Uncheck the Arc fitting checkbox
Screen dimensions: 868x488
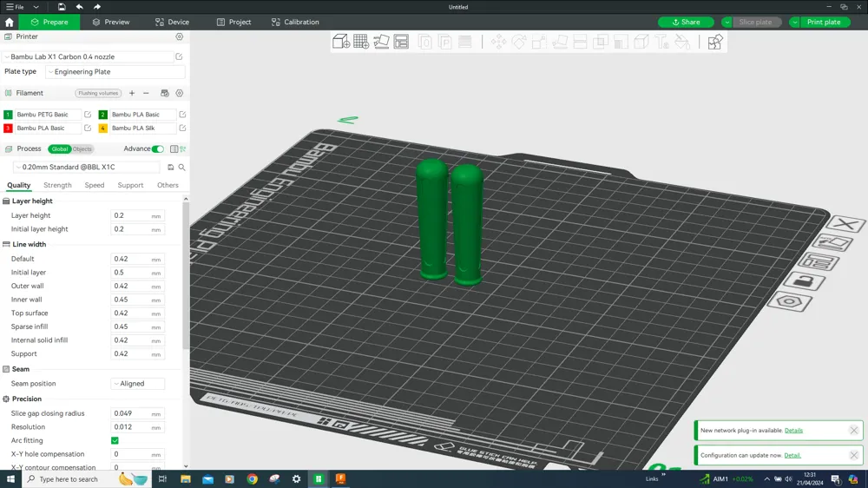(x=115, y=441)
